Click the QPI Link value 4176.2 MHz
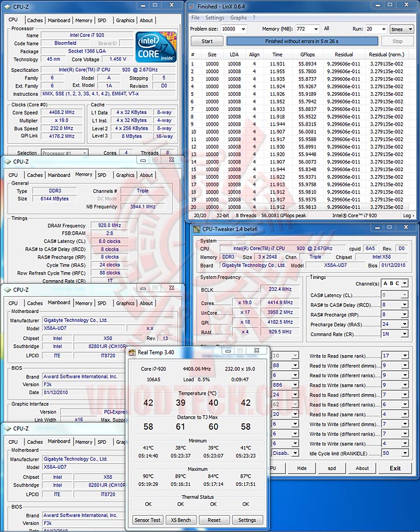The height and width of the screenshot is (532, 420). coord(62,136)
